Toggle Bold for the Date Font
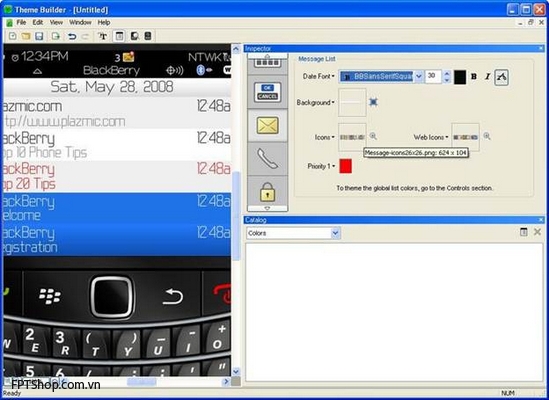The height and width of the screenshot is (400, 549). [x=474, y=76]
